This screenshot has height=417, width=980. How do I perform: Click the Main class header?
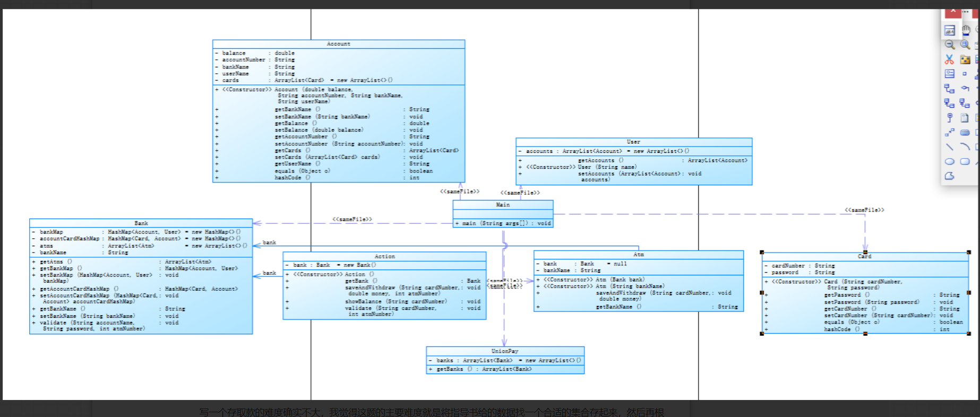pos(503,205)
